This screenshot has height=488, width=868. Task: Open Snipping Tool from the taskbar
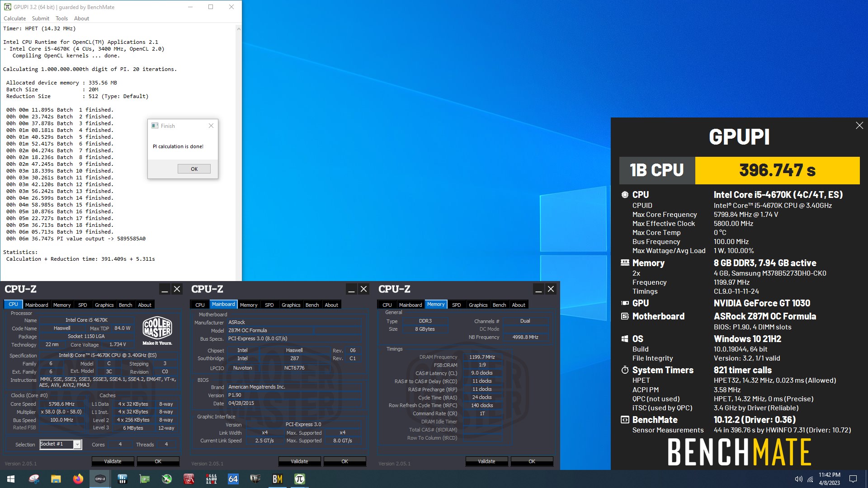click(34, 479)
